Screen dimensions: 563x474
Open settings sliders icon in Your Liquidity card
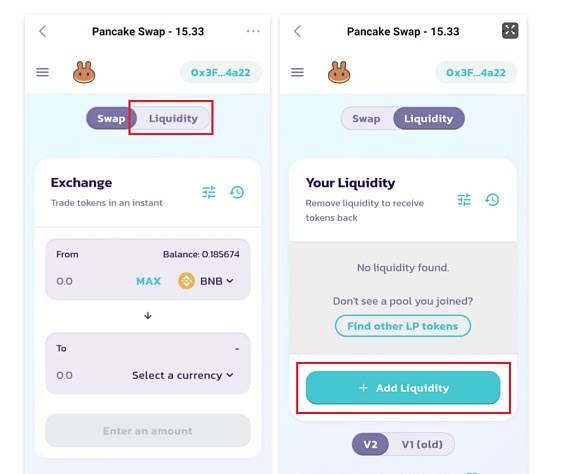coord(464,200)
